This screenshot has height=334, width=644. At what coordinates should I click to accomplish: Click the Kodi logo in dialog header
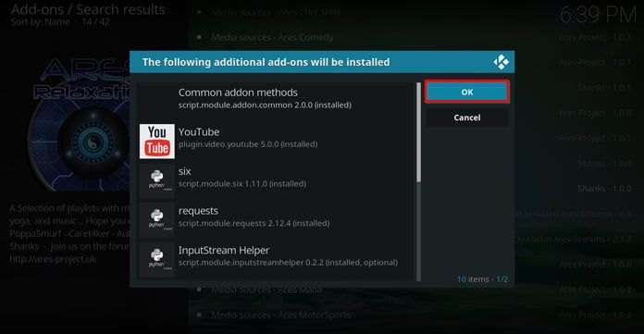click(x=502, y=62)
